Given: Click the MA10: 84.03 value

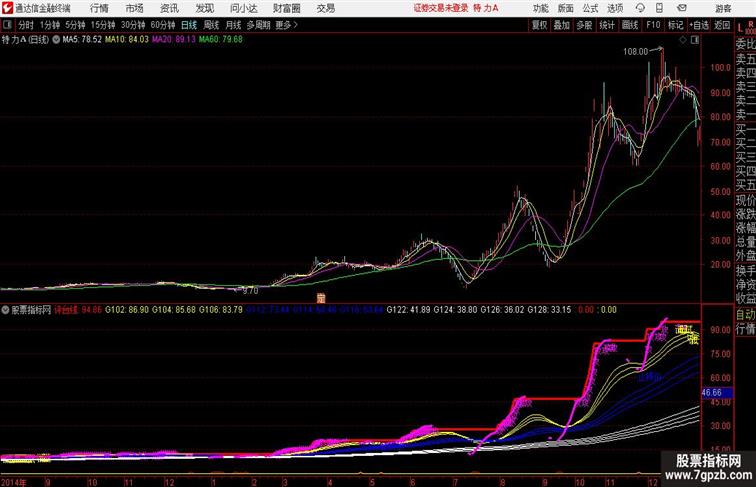Looking at the screenshot, I should (127, 40).
